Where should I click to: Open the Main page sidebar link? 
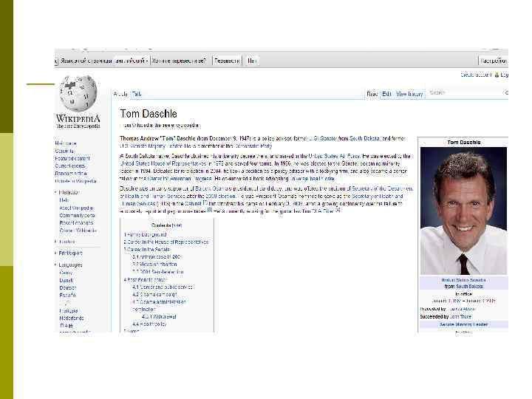click(x=66, y=143)
